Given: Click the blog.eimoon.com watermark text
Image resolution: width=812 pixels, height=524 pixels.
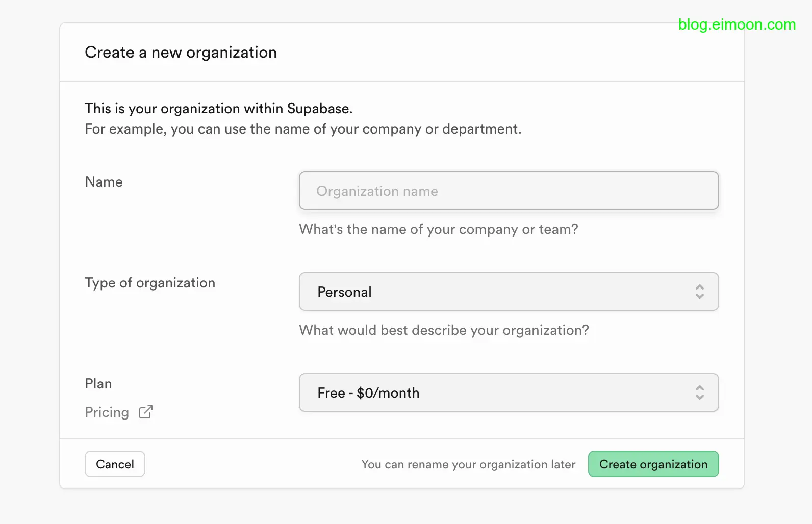Looking at the screenshot, I should (x=737, y=24).
